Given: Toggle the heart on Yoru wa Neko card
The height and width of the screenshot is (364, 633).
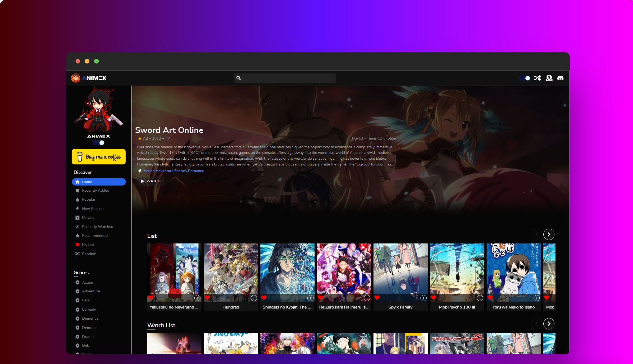Looking at the screenshot, I should point(490,298).
